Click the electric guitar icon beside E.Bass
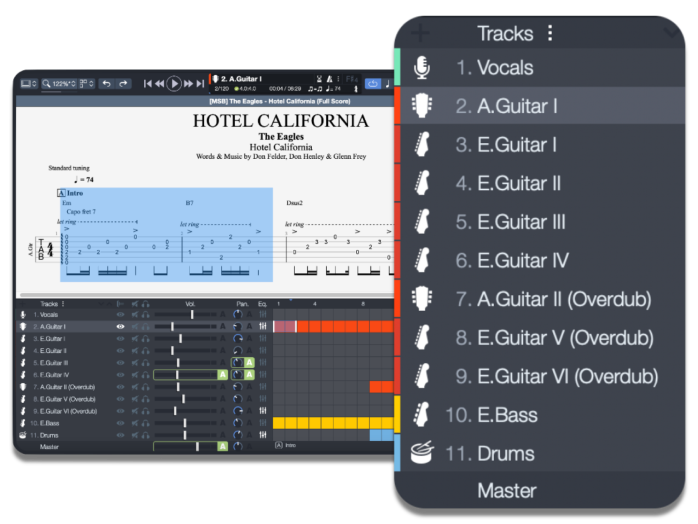Viewport: 698px width, 524px height. pyautogui.click(x=423, y=414)
